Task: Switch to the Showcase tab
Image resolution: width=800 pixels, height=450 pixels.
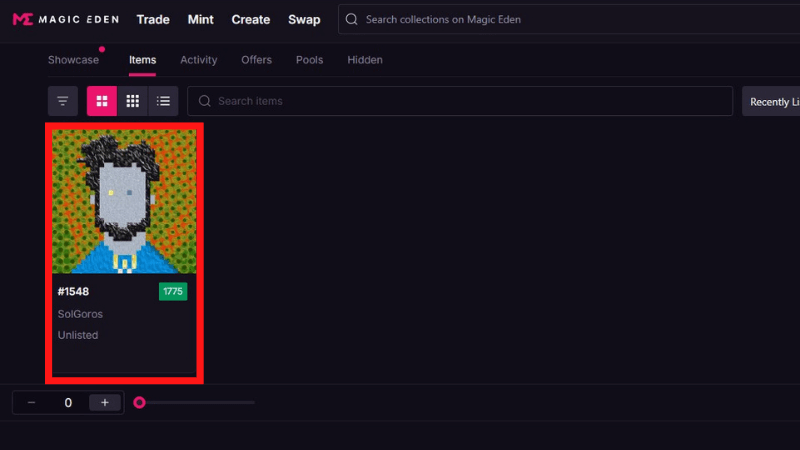Action: click(73, 60)
